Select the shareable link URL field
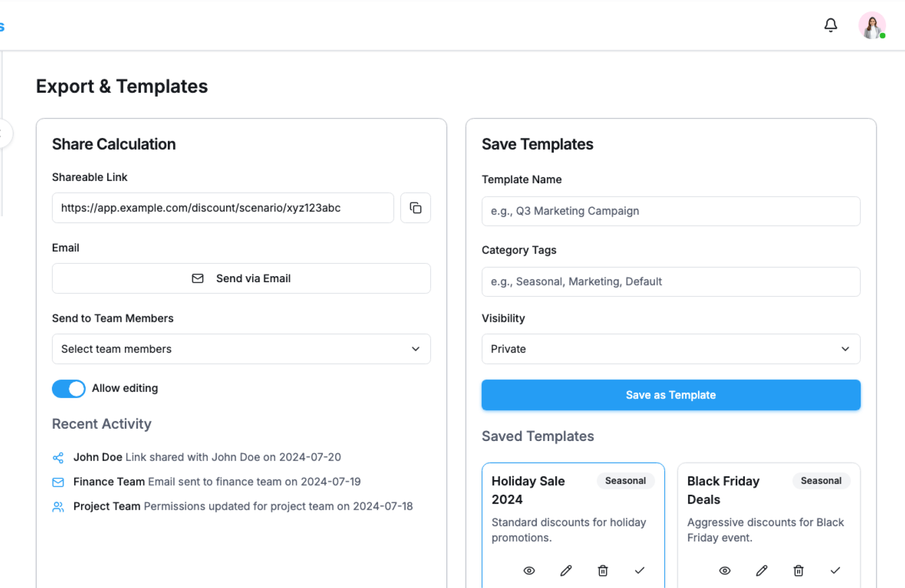The width and height of the screenshot is (905, 588). pyautogui.click(x=222, y=208)
